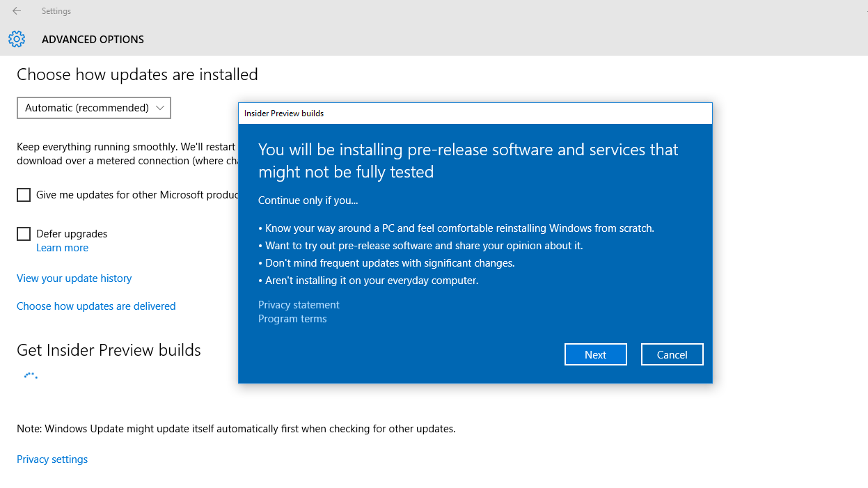Click the 'Settings' window title text
Viewport: 868px width, 488px height.
[56, 11]
